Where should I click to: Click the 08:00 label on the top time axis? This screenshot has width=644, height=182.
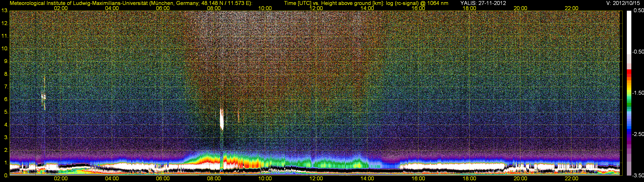point(214,8)
